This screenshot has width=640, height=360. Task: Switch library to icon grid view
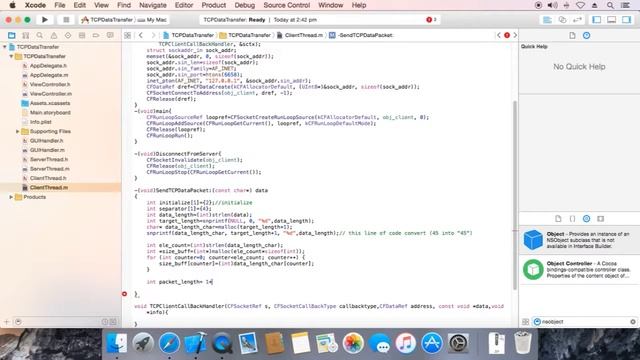click(x=526, y=322)
